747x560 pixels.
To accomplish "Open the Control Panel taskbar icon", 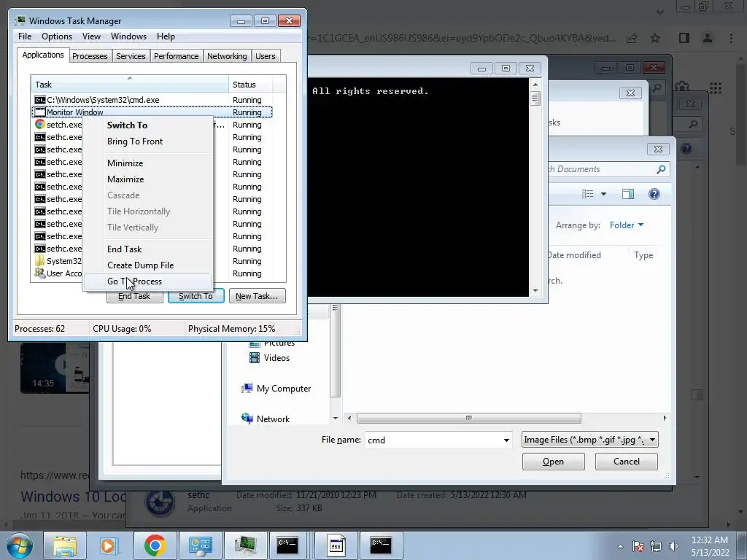I will [x=200, y=545].
